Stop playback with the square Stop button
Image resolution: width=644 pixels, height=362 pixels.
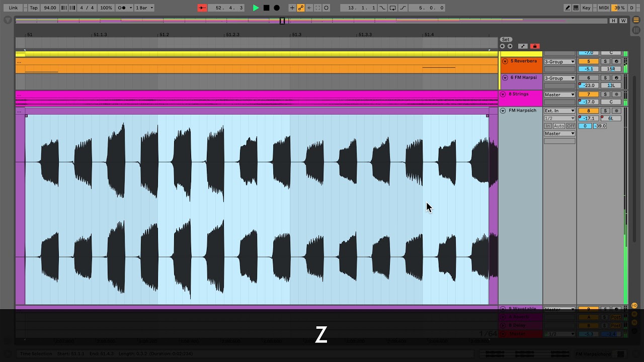[266, 8]
